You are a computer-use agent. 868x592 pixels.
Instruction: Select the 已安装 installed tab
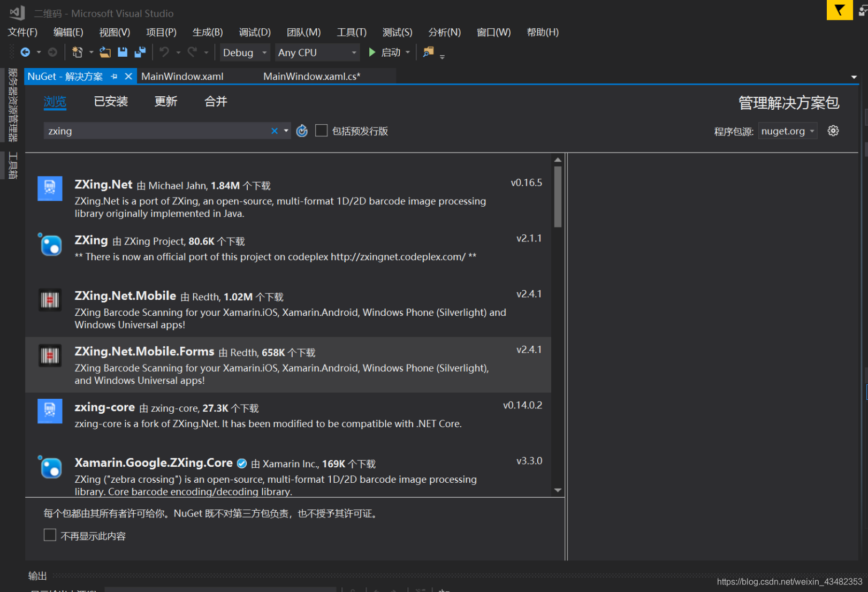(111, 102)
